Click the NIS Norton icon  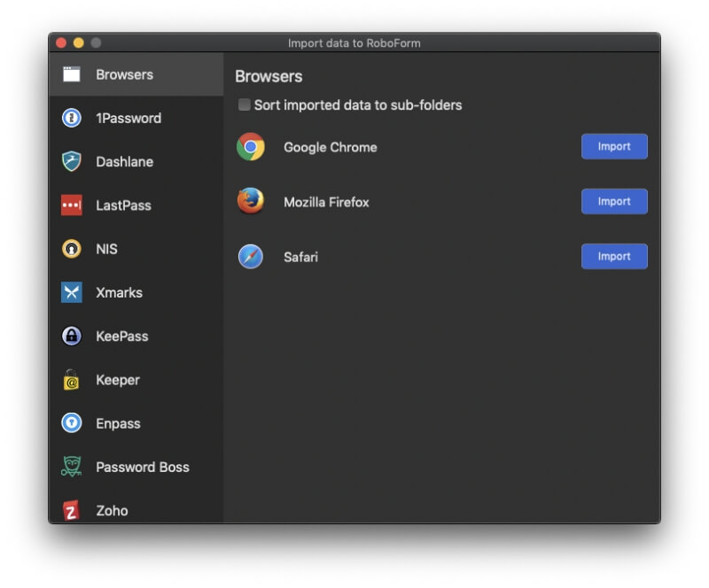[72, 249]
